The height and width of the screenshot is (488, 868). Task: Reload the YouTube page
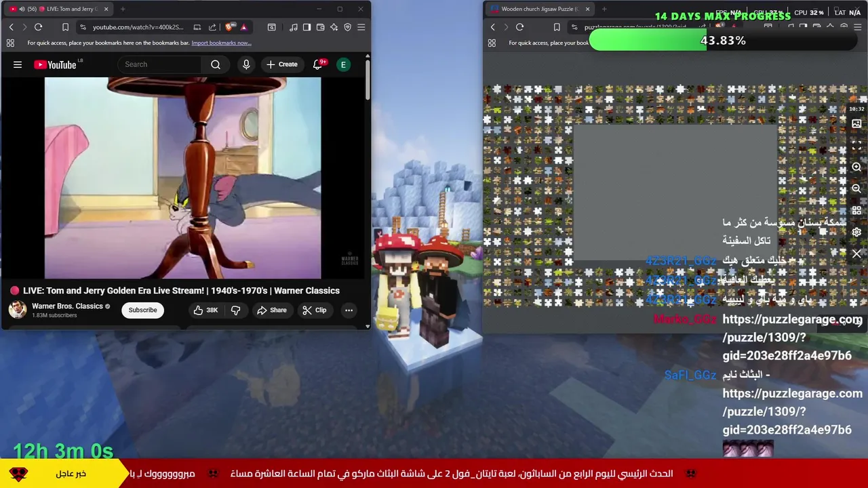(x=38, y=27)
